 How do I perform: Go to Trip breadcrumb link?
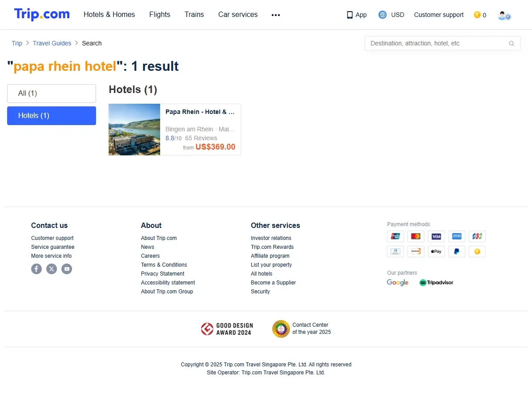click(x=16, y=43)
